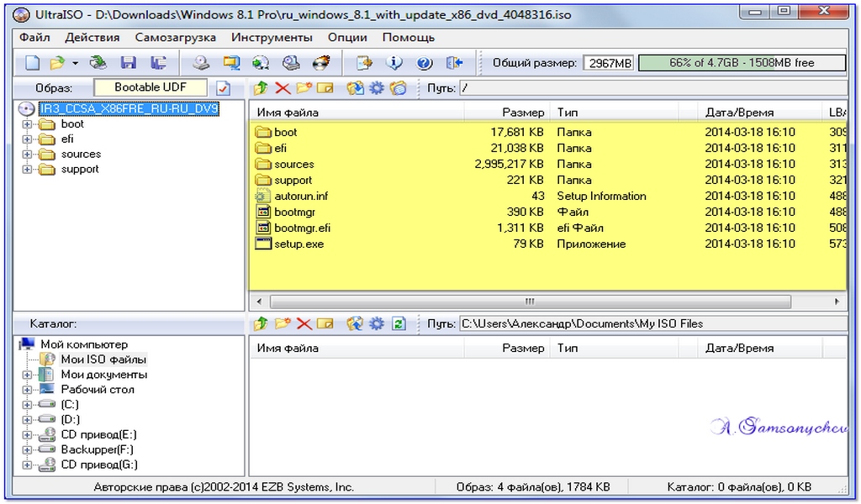Open the Файл menu
Viewport: 861px width, 504px height.
coord(34,37)
